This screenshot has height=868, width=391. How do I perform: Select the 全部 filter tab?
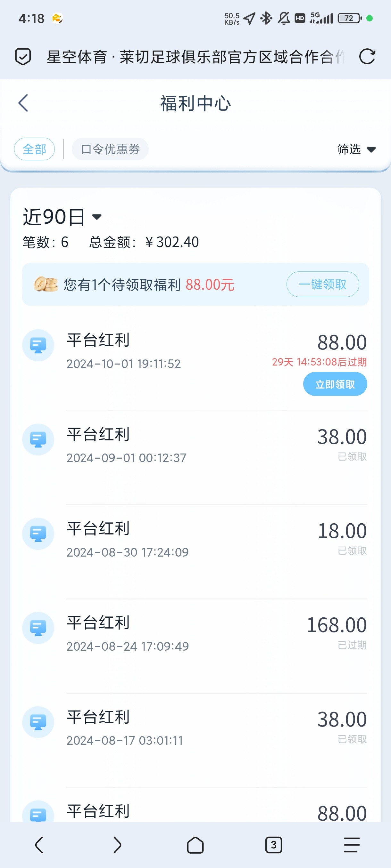(34, 149)
